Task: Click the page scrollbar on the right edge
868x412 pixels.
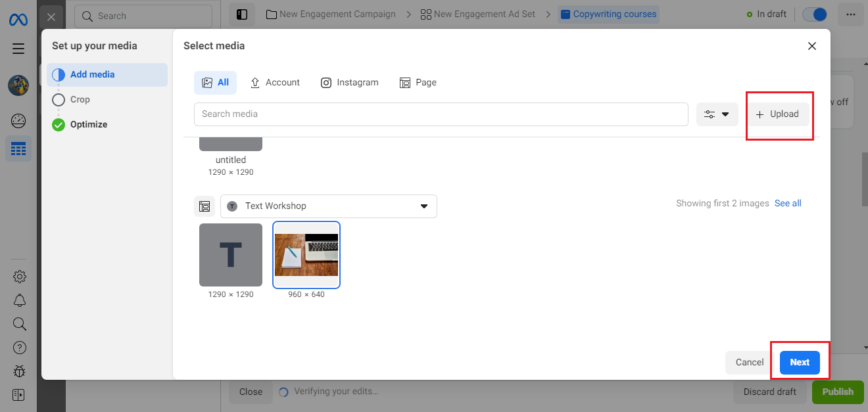Action: point(864,179)
